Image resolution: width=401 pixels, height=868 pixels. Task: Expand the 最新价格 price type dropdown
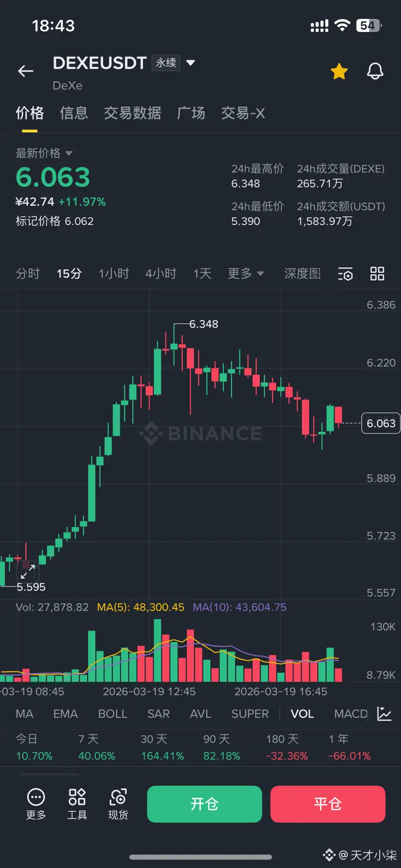coord(69,153)
